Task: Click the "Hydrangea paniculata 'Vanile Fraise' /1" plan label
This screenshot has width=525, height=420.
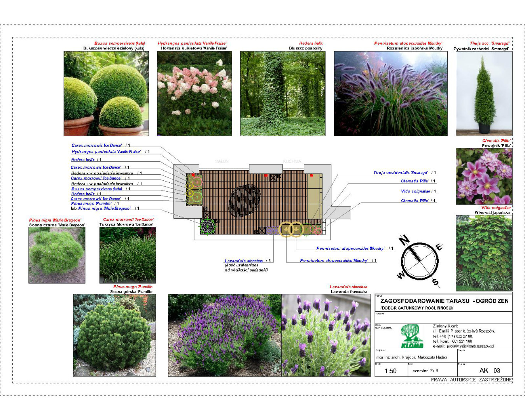Action: tap(110, 151)
